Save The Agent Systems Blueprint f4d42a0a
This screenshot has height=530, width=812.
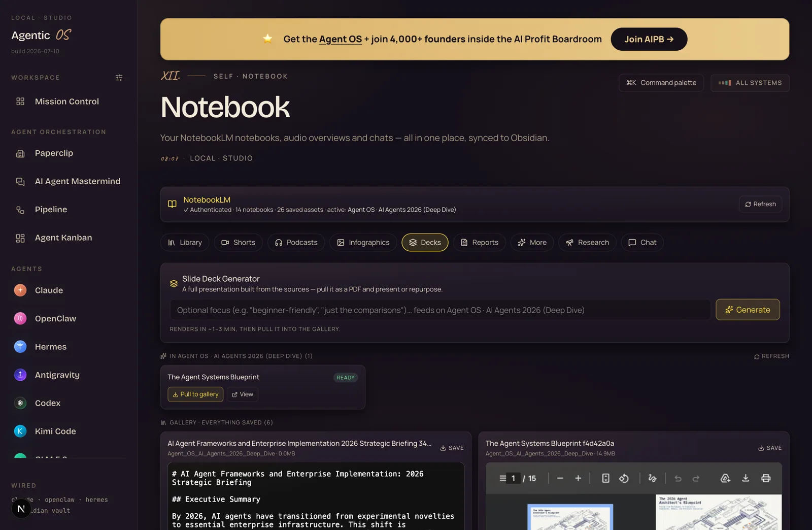pos(770,448)
